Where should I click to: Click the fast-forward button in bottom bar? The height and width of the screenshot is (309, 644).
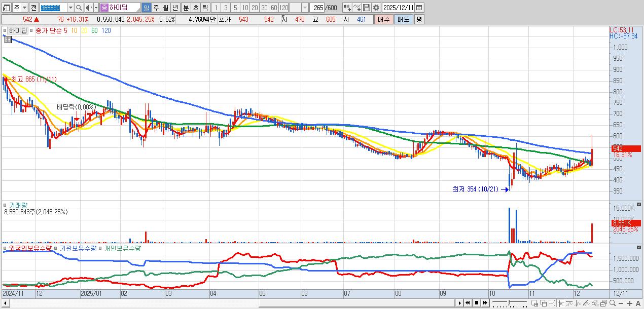[x=485, y=303]
